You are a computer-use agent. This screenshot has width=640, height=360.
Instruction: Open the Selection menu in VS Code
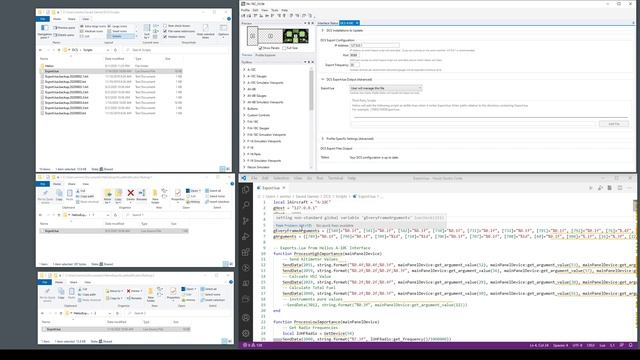(x=281, y=178)
